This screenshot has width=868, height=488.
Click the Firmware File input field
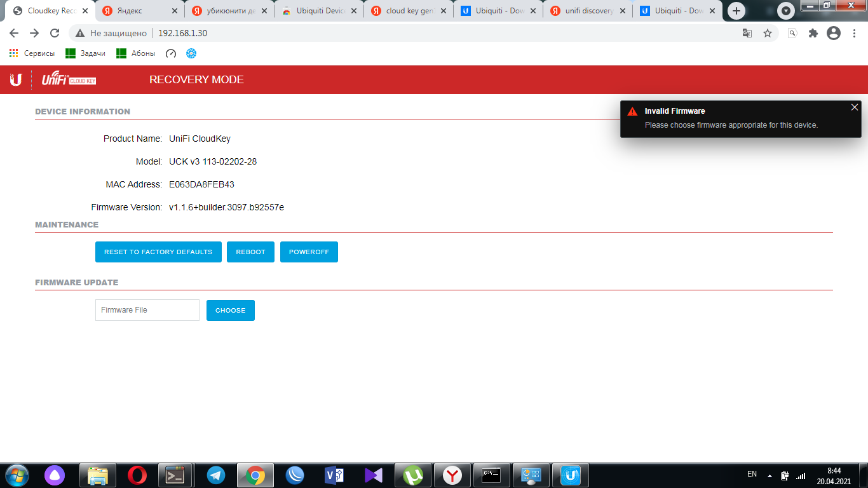147,310
